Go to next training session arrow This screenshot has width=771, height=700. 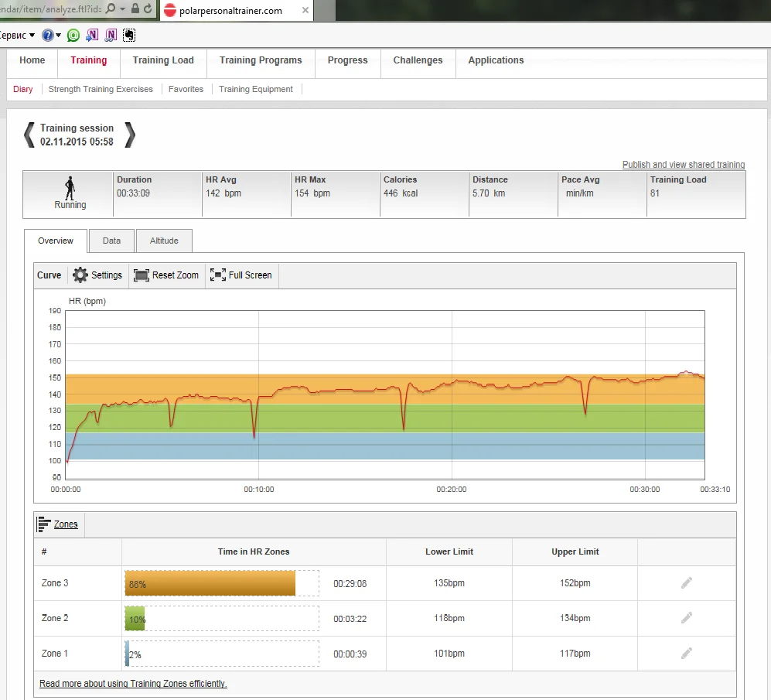(x=130, y=135)
